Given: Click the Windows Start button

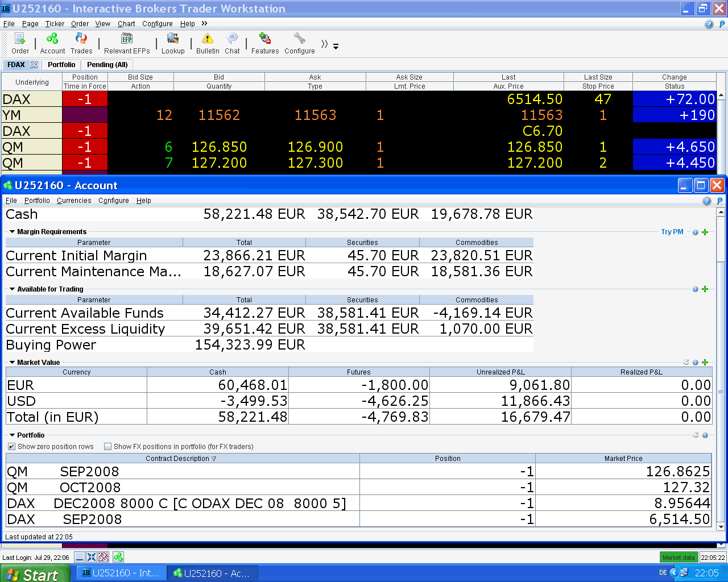Looking at the screenshot, I should point(35,573).
